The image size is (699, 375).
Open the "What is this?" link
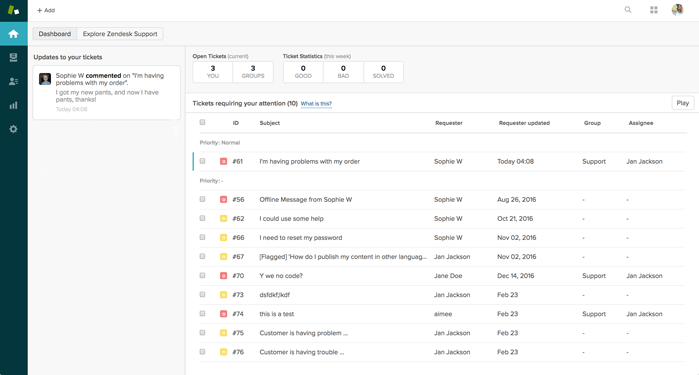coord(316,104)
